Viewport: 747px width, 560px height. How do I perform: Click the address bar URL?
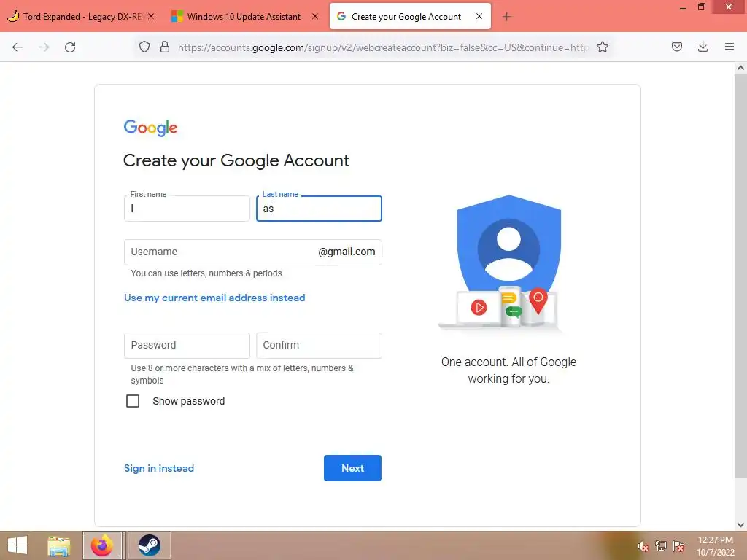tap(383, 47)
